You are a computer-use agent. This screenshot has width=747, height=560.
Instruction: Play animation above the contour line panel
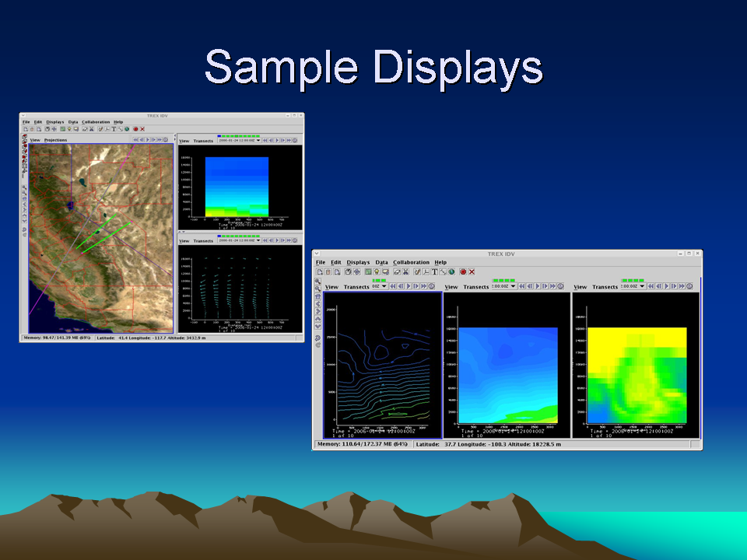pyautogui.click(x=409, y=286)
